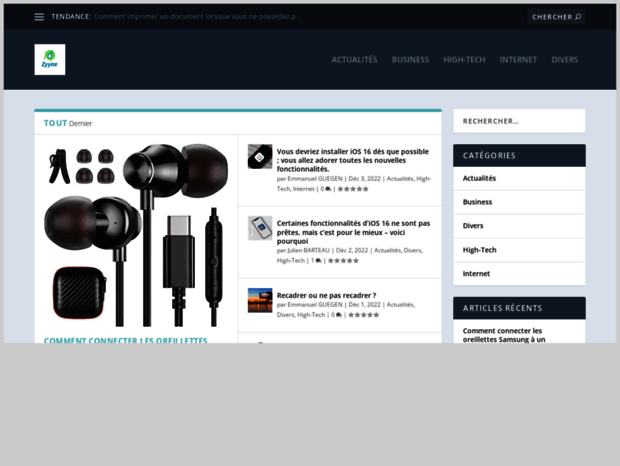Viewport: 620px width, 466px height.
Task: Click star rating on Recadrer article
Action: pos(363,315)
